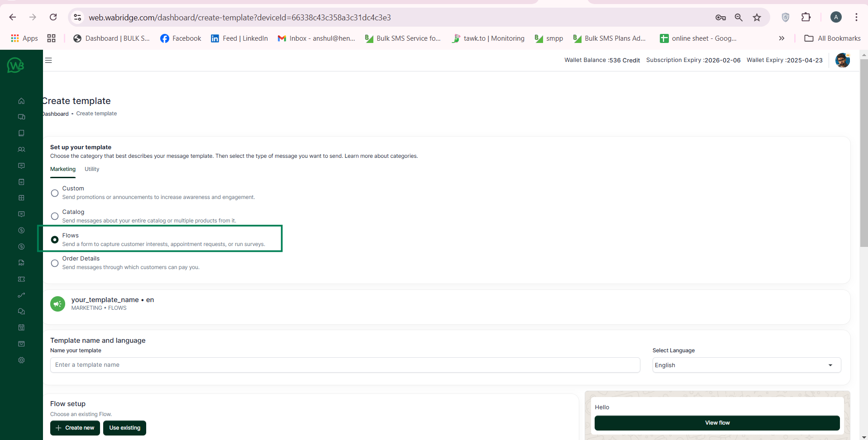Open the smpp bookmark
This screenshot has height=440, width=868.
[x=548, y=38]
